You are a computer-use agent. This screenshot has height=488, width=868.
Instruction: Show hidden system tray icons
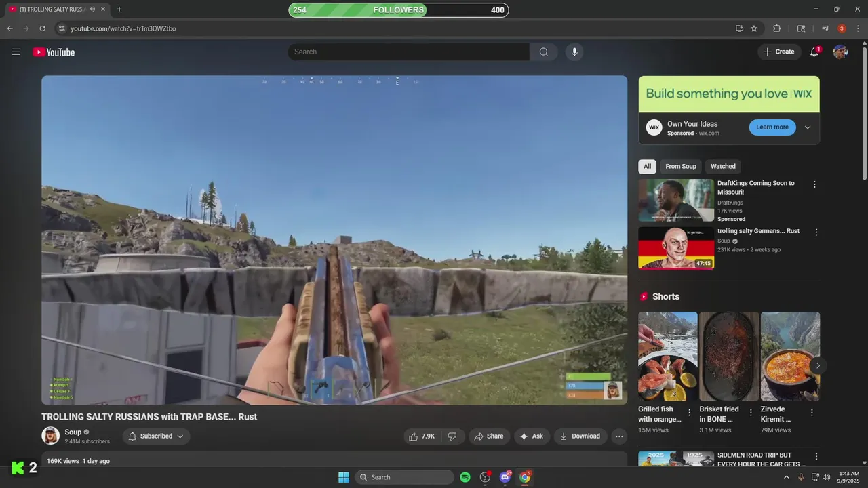[787, 477]
